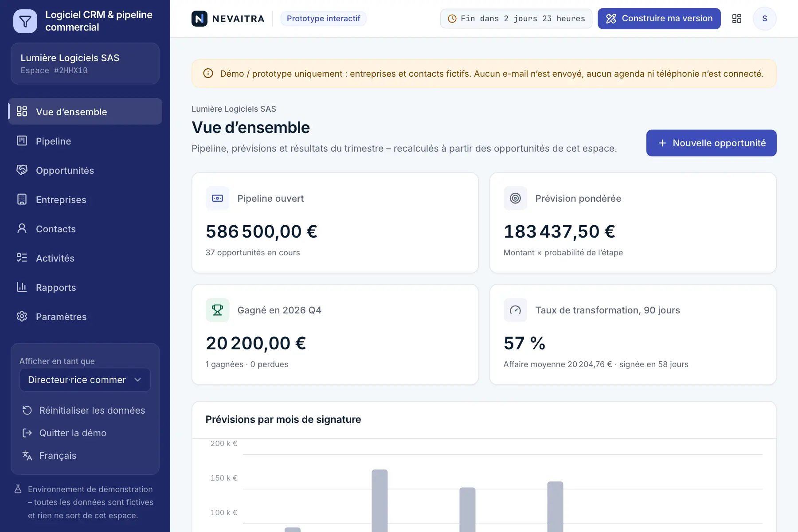
Task: Expand the Directeur·rice role dropdown
Action: [x=85, y=380]
